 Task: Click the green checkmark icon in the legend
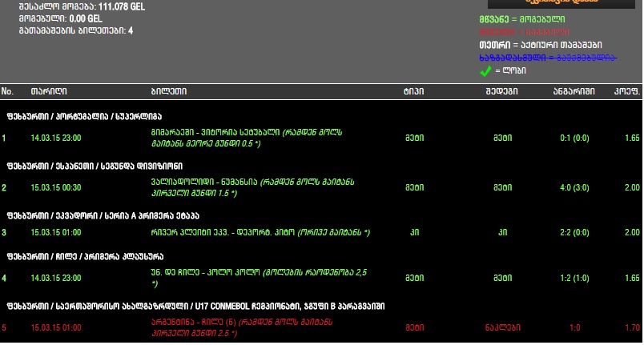point(485,71)
